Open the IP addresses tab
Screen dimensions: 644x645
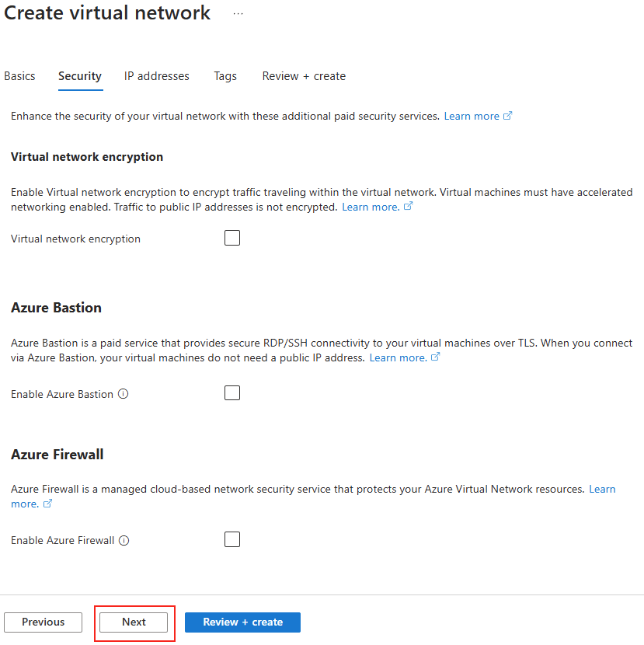coord(157,76)
